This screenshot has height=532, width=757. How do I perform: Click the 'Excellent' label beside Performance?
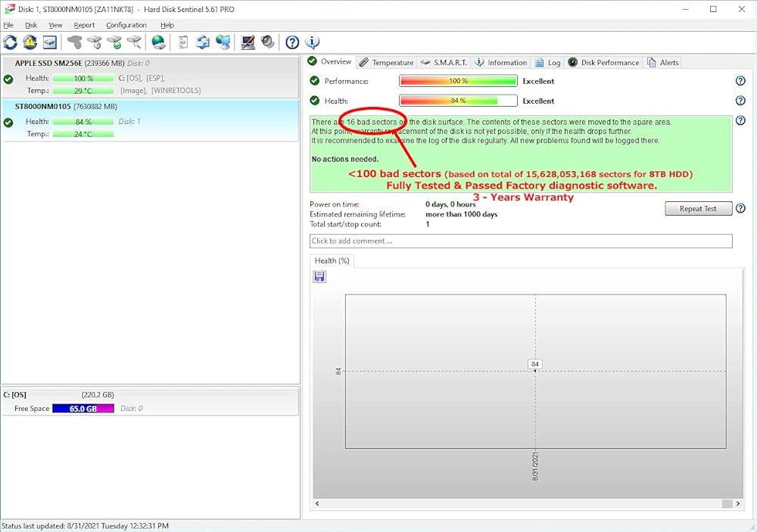point(538,81)
